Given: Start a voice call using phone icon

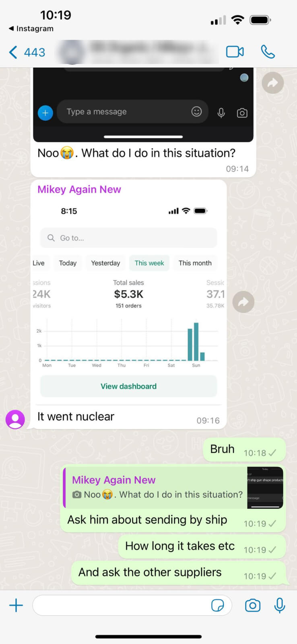Looking at the screenshot, I should coord(268,52).
